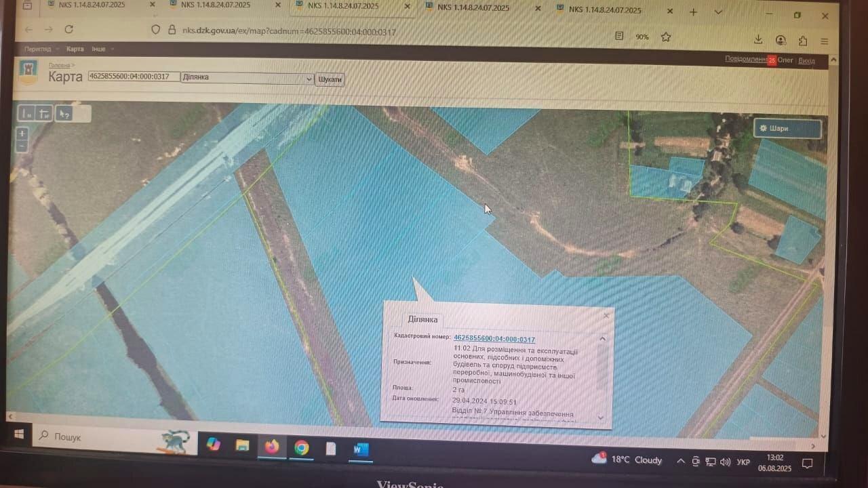This screenshot has width=868, height=488.
Task: Zoom in the map with plus button
Action: [22, 134]
